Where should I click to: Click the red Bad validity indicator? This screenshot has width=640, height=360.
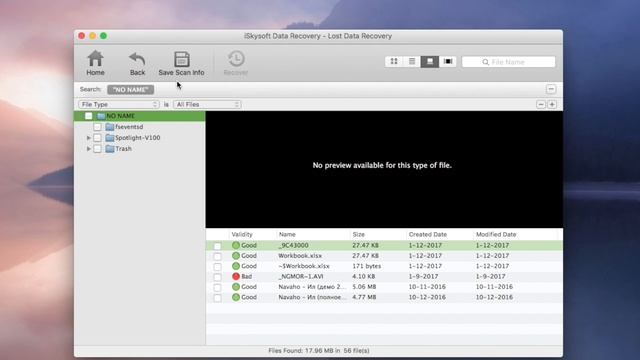[236, 276]
